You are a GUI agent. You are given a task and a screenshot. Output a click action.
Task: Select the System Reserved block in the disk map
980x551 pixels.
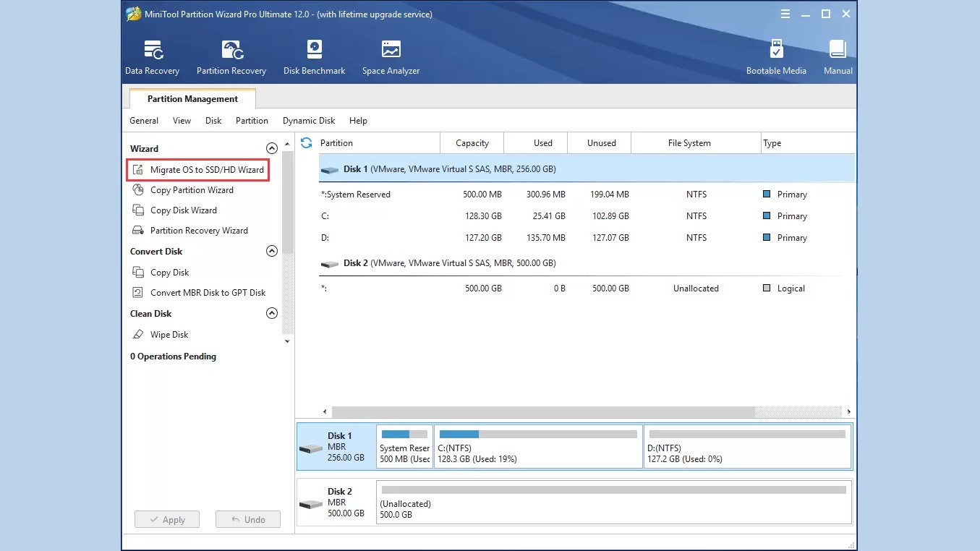pyautogui.click(x=404, y=446)
